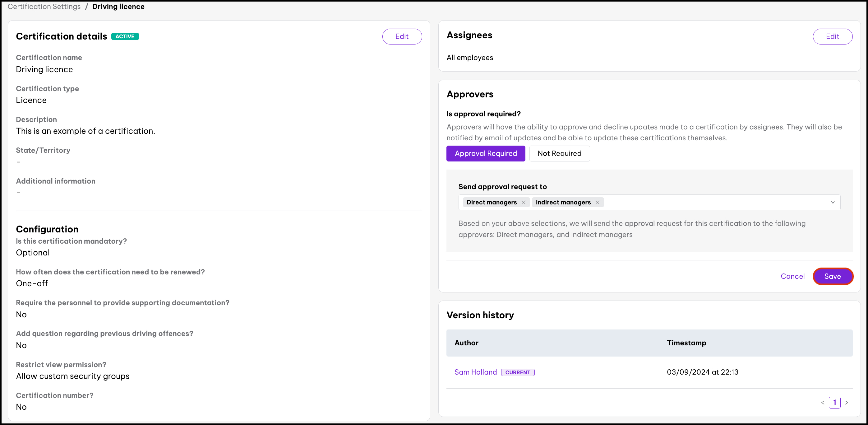868x425 pixels.
Task: Save the approvers settings
Action: [x=832, y=276]
